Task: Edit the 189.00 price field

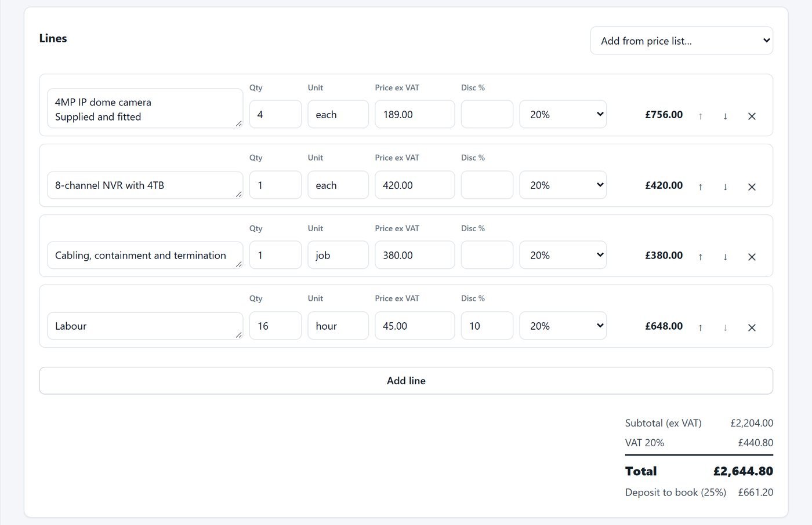Action: pyautogui.click(x=415, y=114)
